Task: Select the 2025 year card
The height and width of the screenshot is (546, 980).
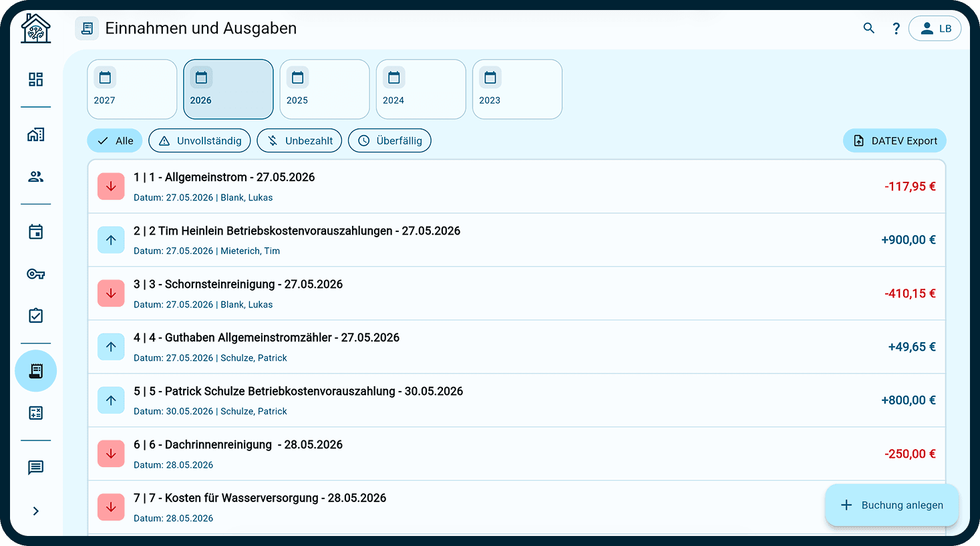Action: pos(324,90)
